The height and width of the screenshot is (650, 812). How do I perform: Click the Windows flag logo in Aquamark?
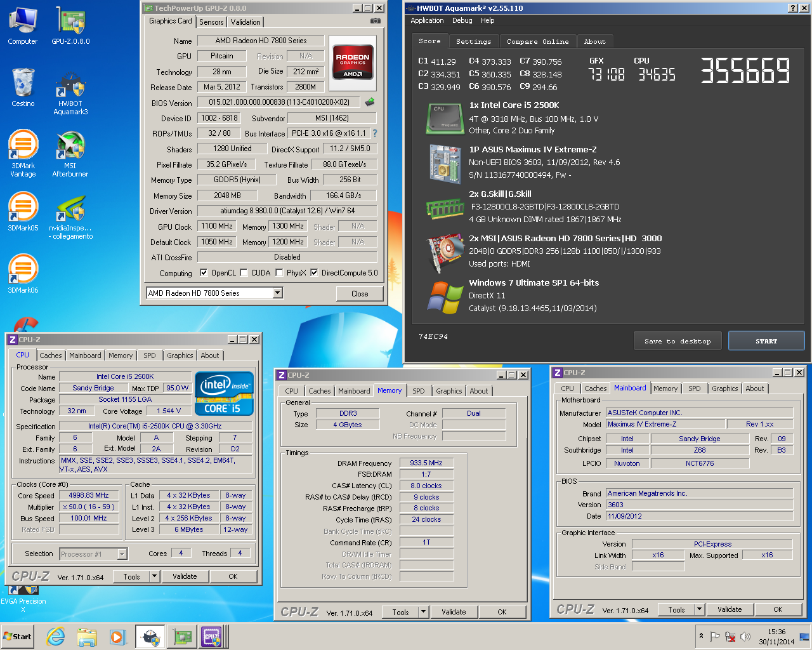pos(445,297)
